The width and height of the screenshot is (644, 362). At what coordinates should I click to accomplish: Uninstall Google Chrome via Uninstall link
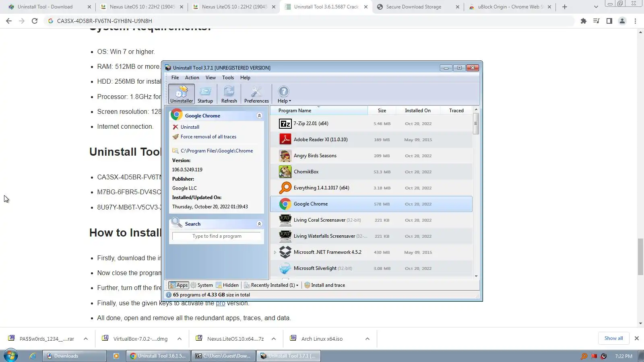click(x=190, y=127)
